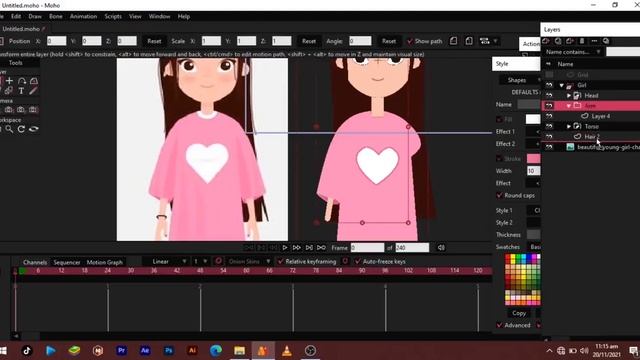Click the flip horizontal icon in options bar
The height and width of the screenshot is (360, 640).
point(453,41)
